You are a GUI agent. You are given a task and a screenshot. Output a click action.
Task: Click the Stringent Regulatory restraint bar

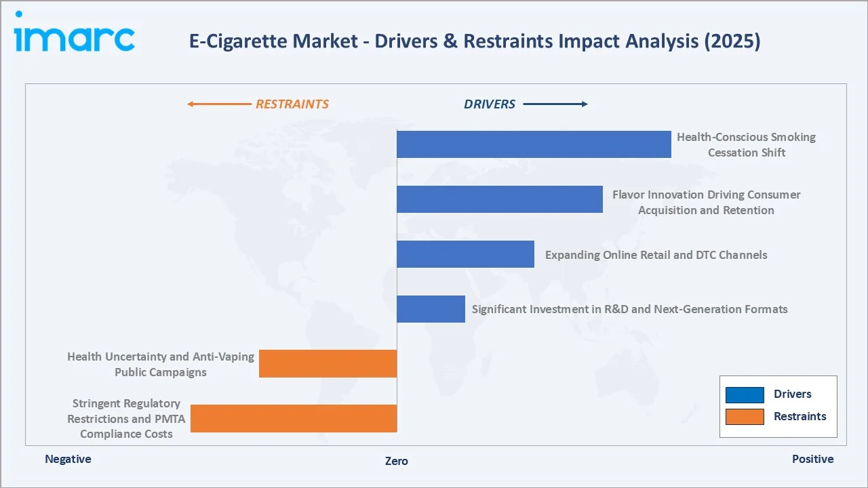(x=294, y=418)
